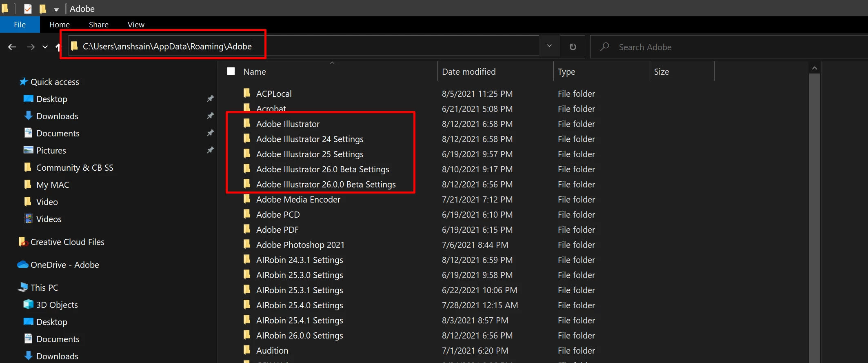The width and height of the screenshot is (868, 363).
Task: Switch to the View ribbon tab
Action: (x=136, y=24)
